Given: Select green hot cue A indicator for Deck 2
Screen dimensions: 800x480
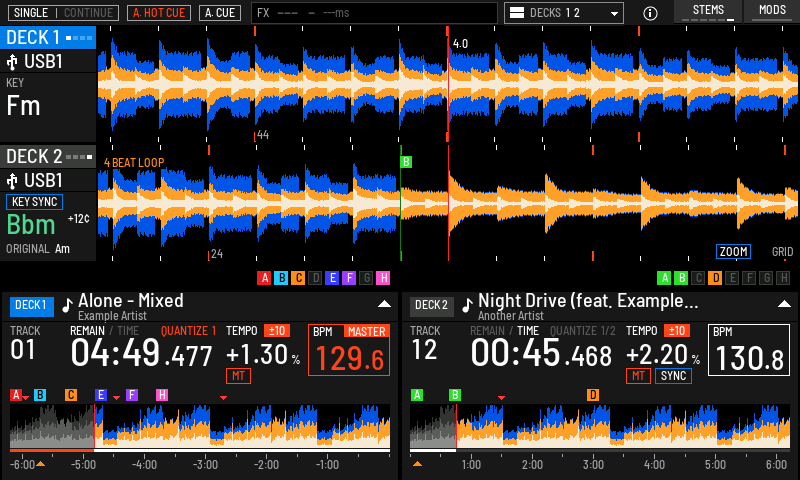Looking at the screenshot, I should click(x=664, y=278).
